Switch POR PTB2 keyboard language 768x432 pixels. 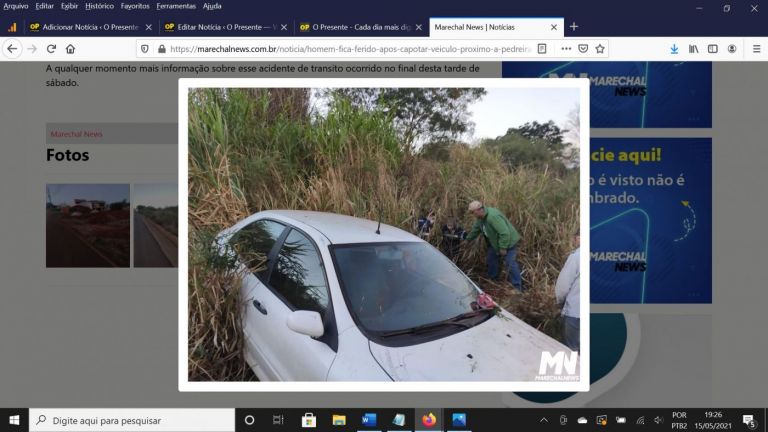coord(679,420)
